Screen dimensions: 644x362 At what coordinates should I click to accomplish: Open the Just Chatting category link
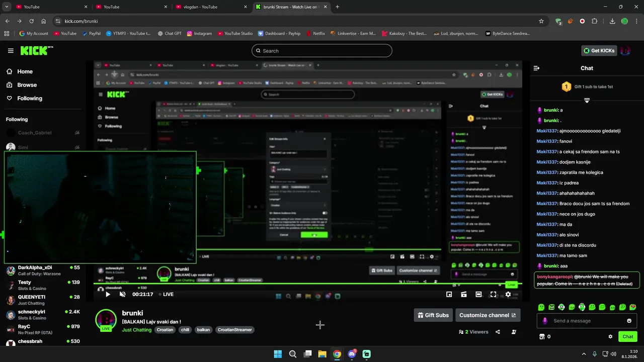click(136, 330)
